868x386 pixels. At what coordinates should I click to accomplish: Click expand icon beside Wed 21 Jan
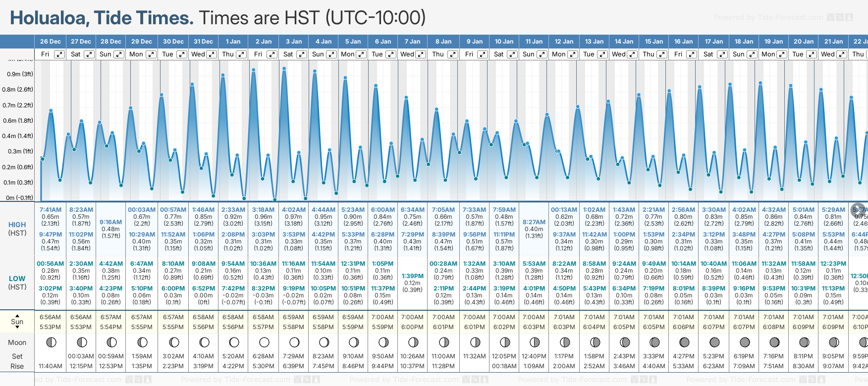(842, 54)
